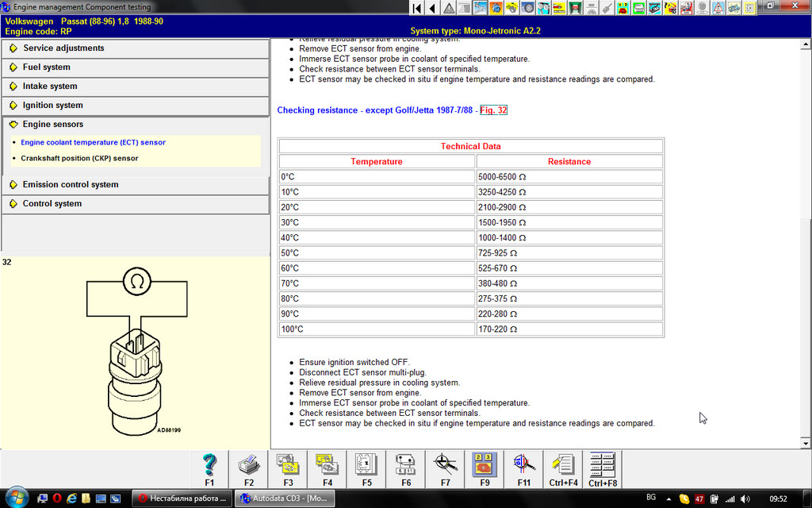Screen dimensions: 812x508
Task: Open the Fig. 32 link
Action: 493,110
